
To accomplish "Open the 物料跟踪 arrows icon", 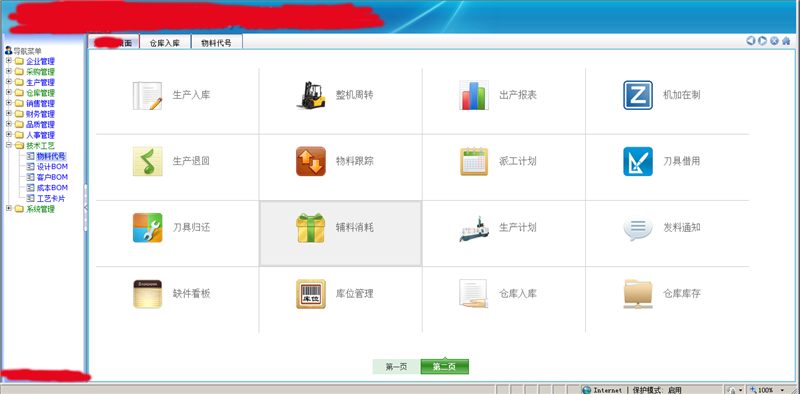I will [311, 161].
